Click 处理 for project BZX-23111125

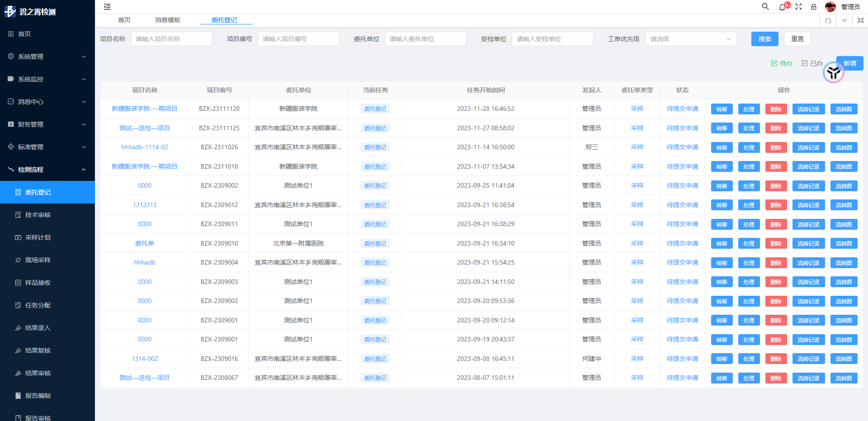coord(749,128)
